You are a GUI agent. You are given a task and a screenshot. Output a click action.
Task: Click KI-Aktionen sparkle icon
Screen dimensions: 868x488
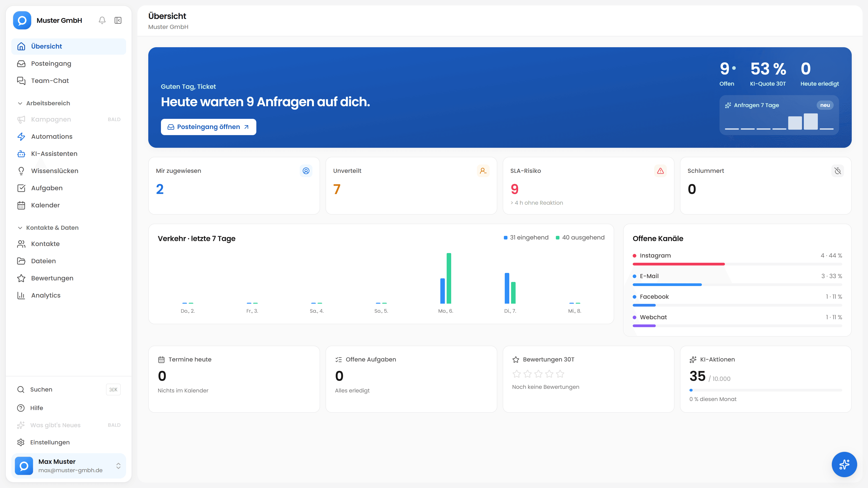693,360
